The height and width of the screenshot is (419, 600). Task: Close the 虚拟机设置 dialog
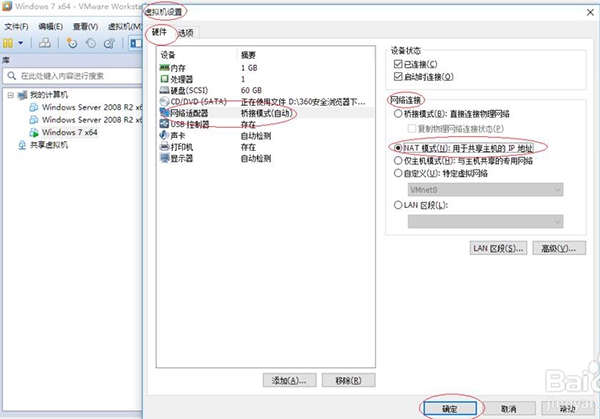(x=590, y=12)
